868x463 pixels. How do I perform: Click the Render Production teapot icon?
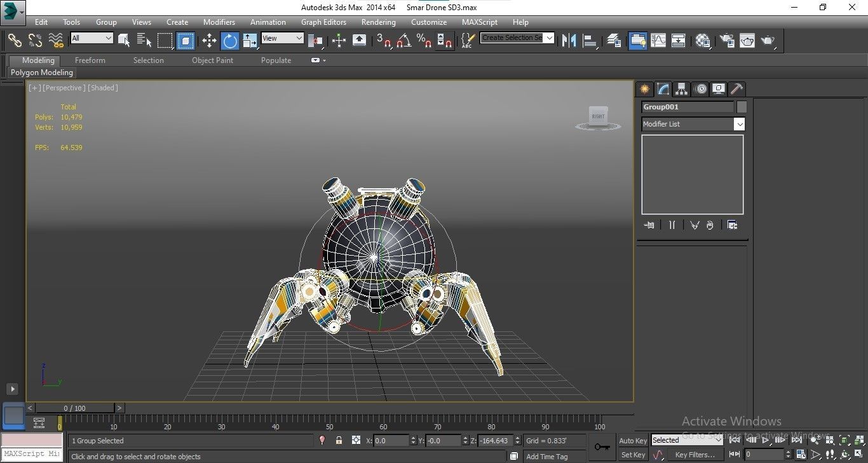pyautogui.click(x=768, y=41)
